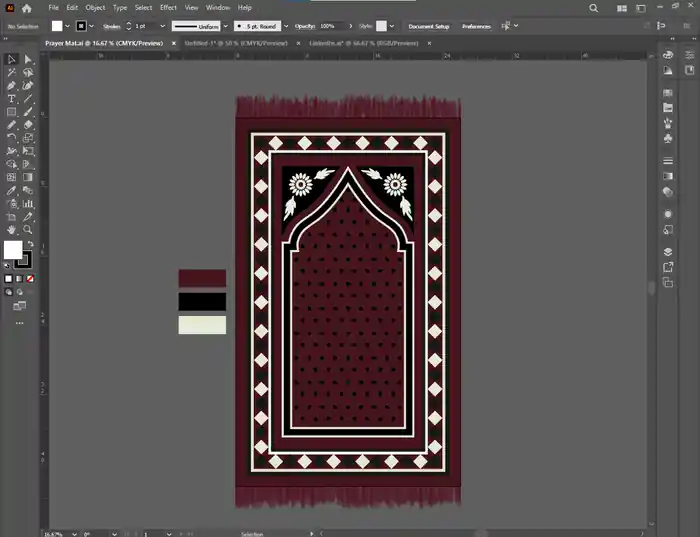This screenshot has width=700, height=537.
Task: Select the Selection tool (black arrow)
Action: point(12,59)
